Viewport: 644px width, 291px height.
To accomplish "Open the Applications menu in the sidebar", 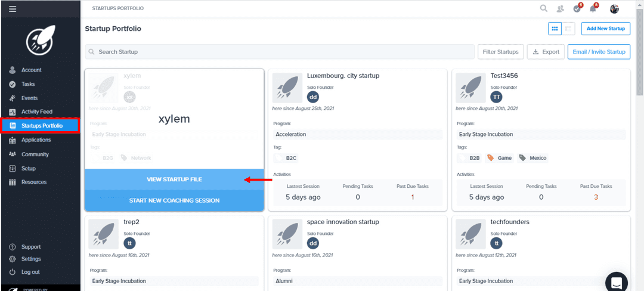I will pyautogui.click(x=36, y=140).
